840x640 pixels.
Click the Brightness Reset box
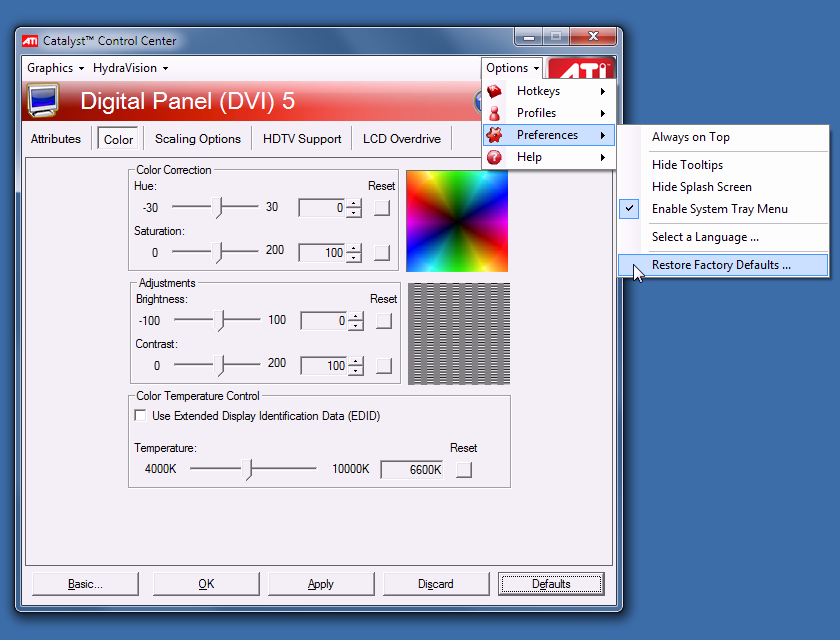click(x=384, y=321)
